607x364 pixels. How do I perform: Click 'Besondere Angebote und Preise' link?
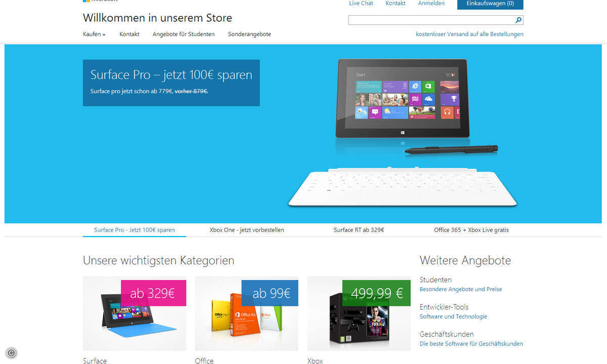tap(461, 289)
